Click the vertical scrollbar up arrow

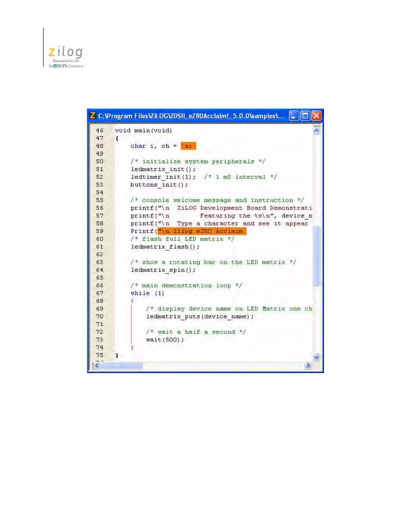317,130
